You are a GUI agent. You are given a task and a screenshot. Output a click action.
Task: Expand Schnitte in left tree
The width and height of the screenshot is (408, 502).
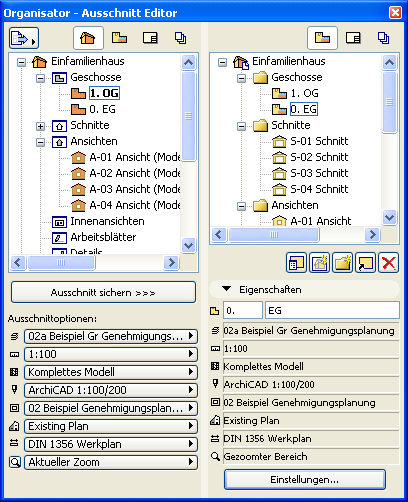(x=40, y=126)
